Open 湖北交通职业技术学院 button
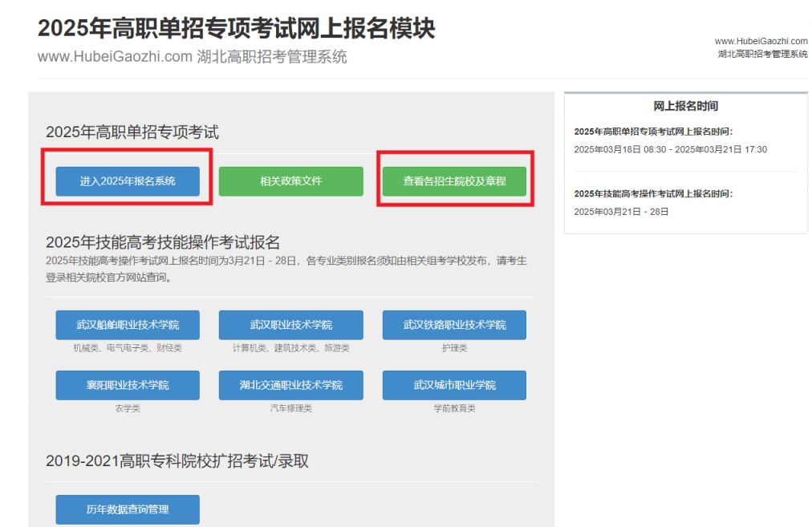Viewport: 812px width, 527px height. pyautogui.click(x=291, y=385)
